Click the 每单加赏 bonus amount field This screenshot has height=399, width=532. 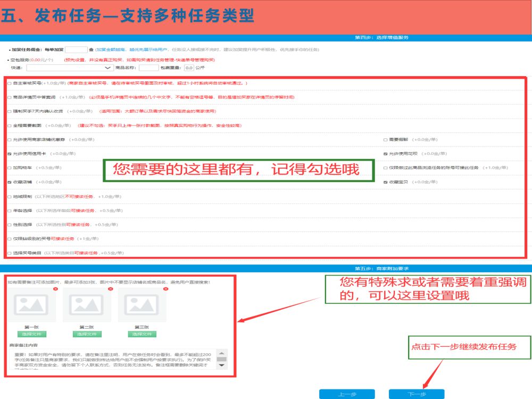tap(76, 49)
